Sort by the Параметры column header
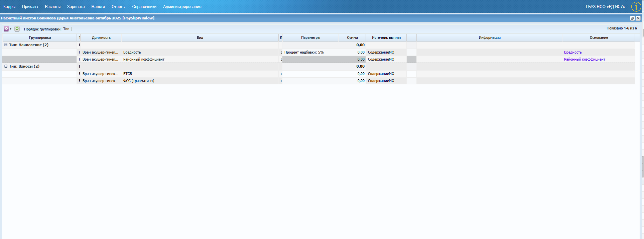The image size is (644, 239). pos(310,37)
